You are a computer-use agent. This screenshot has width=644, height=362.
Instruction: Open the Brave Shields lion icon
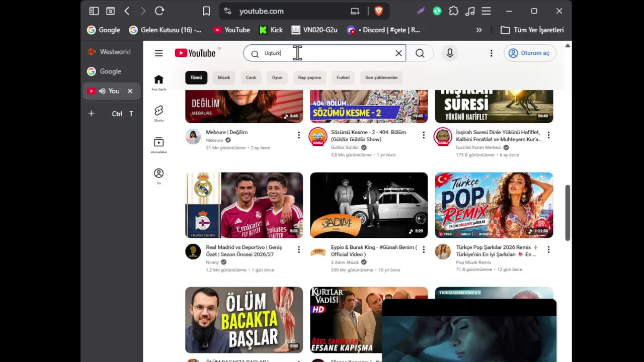click(x=378, y=11)
